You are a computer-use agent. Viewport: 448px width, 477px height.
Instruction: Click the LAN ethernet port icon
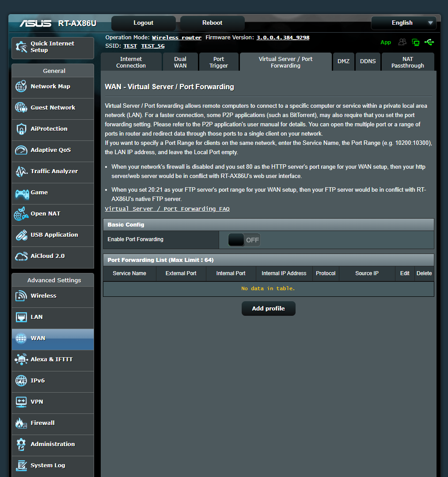pos(21,317)
